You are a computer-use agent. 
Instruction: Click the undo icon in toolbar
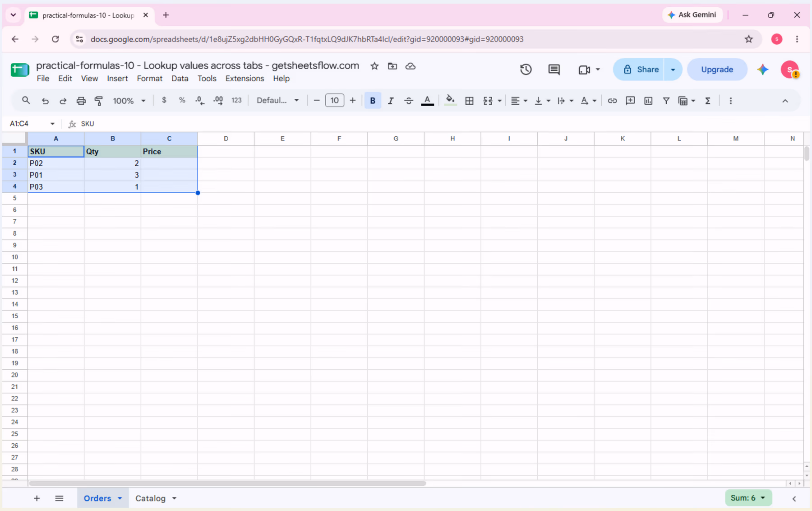pyautogui.click(x=45, y=101)
